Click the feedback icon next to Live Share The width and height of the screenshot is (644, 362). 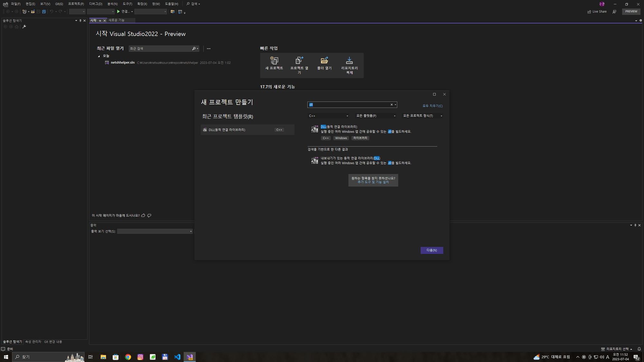pos(614,12)
